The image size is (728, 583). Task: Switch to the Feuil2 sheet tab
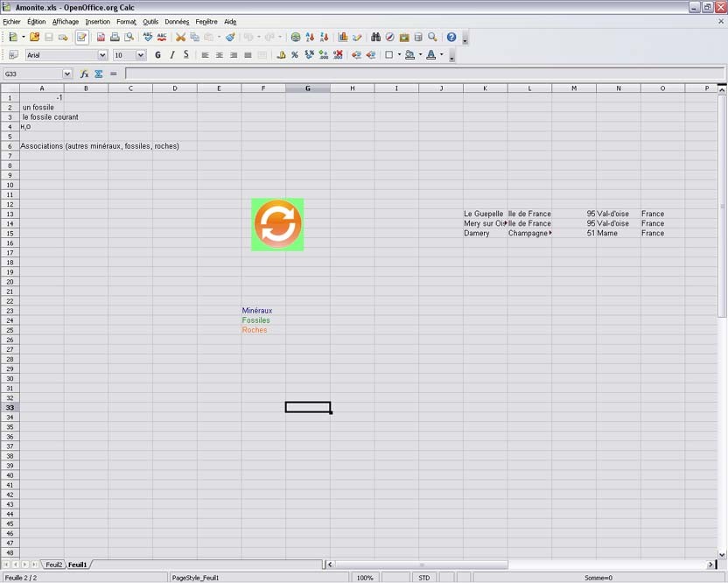(x=54, y=565)
